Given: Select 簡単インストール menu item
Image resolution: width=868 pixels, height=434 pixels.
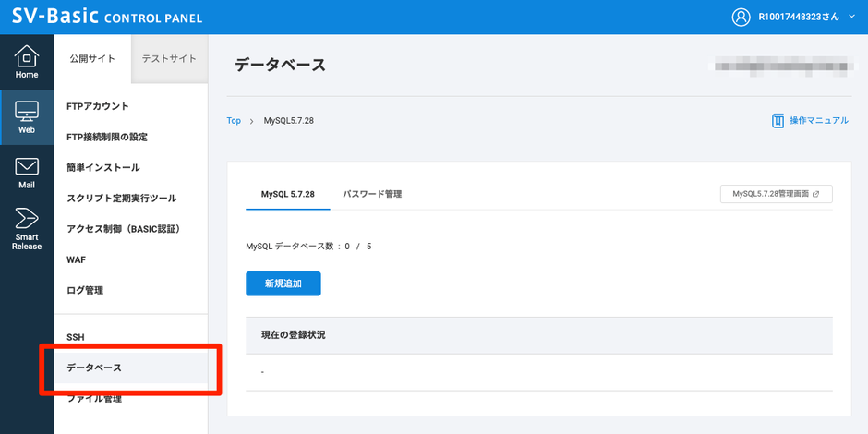Looking at the screenshot, I should (x=103, y=167).
